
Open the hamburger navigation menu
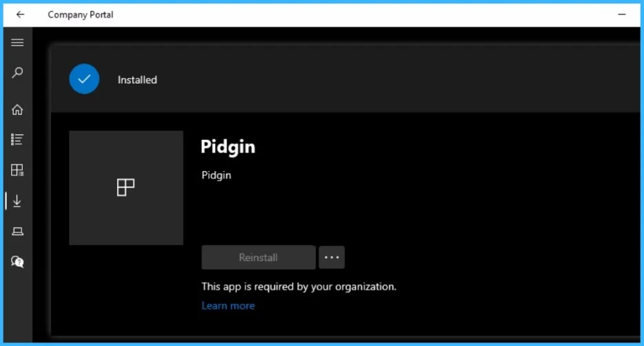tap(17, 43)
